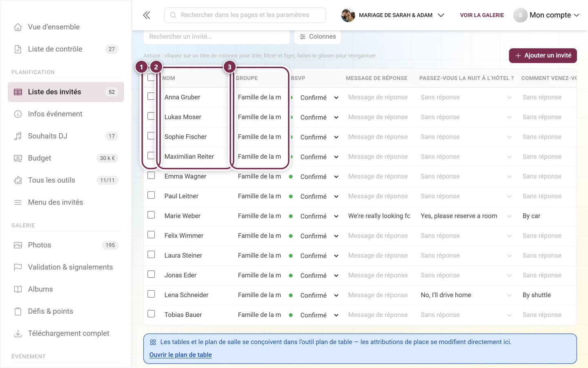
Task: Click the Mon compte avatar icon
Action: point(520,15)
